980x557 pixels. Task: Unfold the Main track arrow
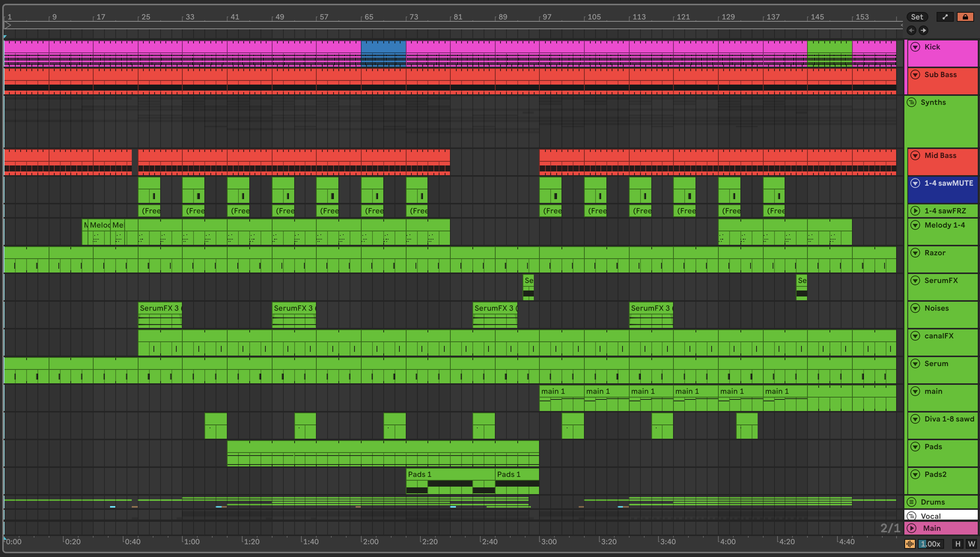tap(911, 528)
